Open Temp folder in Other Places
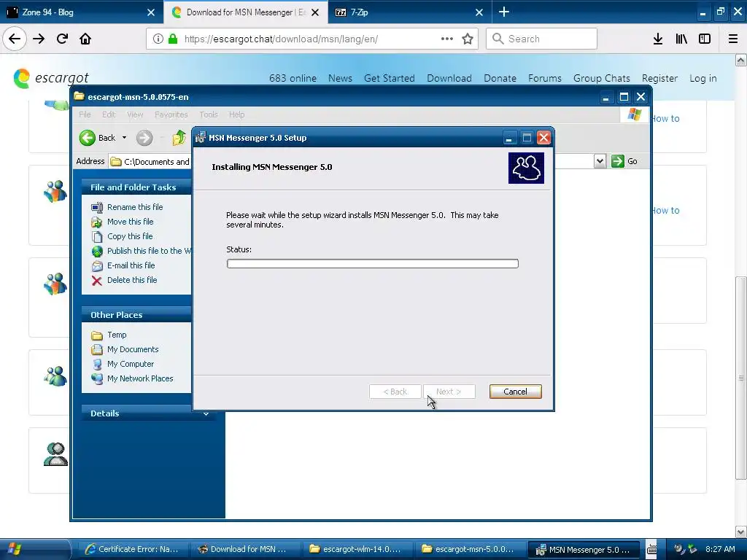The image size is (747, 560). point(117,335)
